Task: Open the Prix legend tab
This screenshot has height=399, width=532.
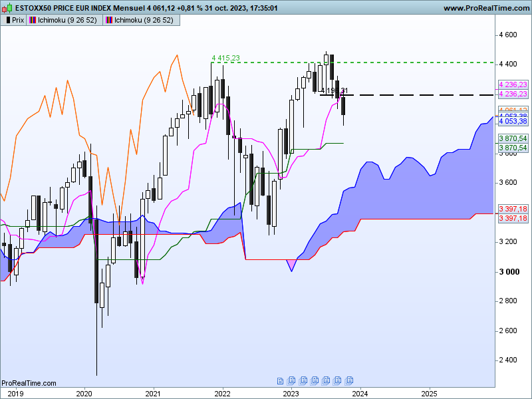Action: (13, 21)
